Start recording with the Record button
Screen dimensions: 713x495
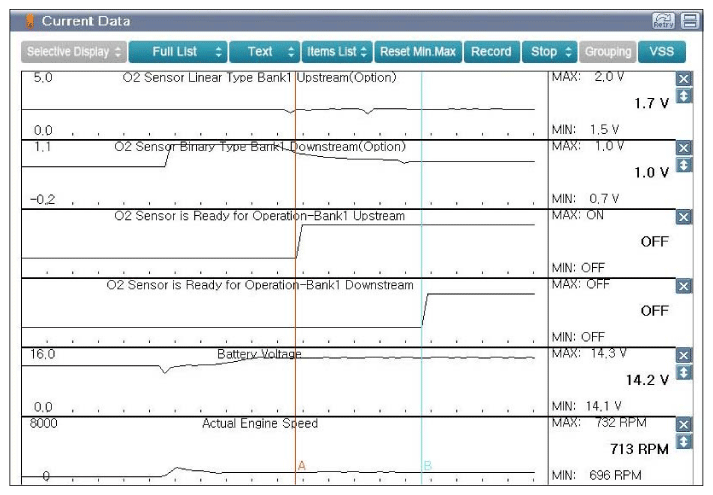[490, 51]
